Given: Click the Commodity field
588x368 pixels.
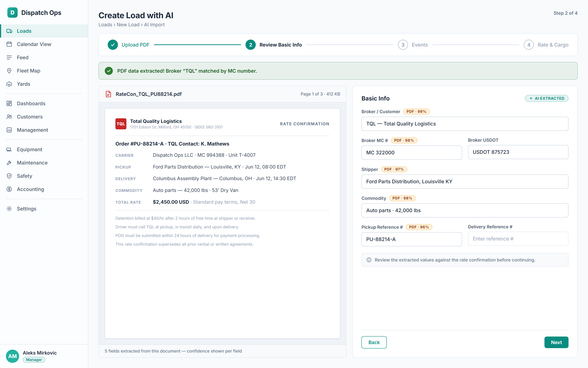Looking at the screenshot, I should coord(465,210).
